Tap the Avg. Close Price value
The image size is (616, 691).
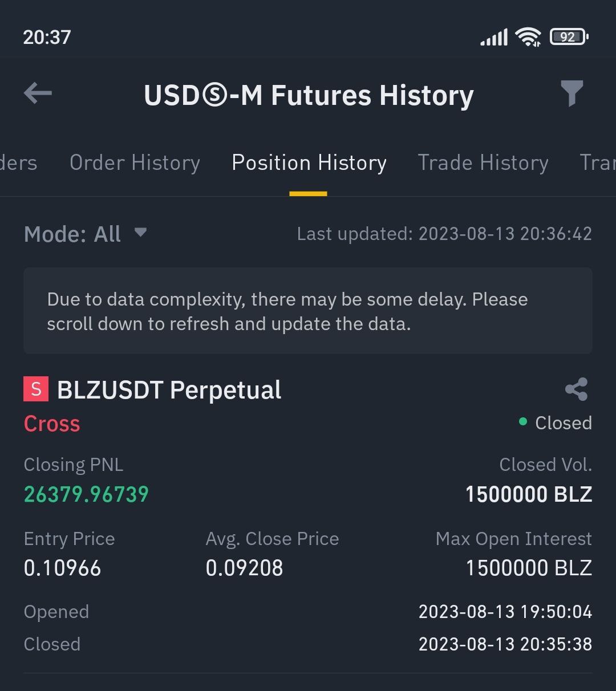coord(244,568)
